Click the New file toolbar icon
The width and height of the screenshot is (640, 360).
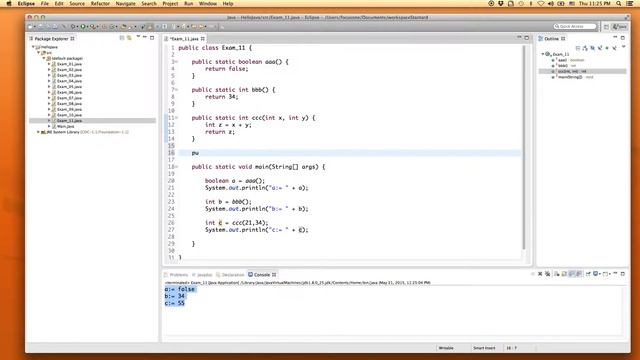point(30,27)
